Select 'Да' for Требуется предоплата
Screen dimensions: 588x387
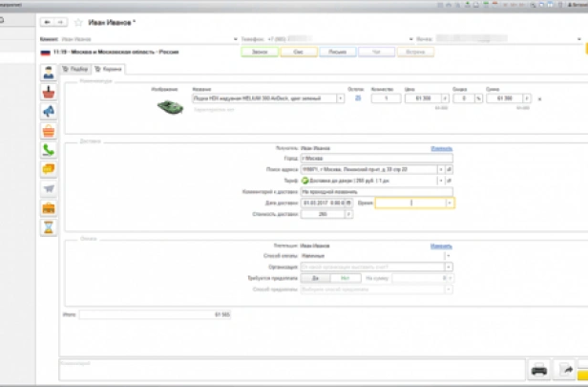tap(315, 277)
